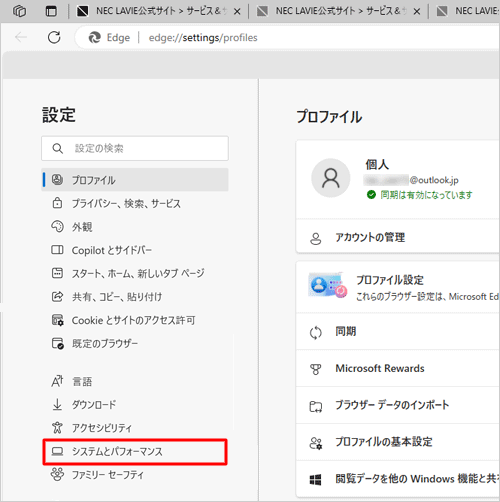This screenshot has height=502, width=500.
Task: Open プライバシー、検索、サービス settings
Action: click(x=135, y=203)
